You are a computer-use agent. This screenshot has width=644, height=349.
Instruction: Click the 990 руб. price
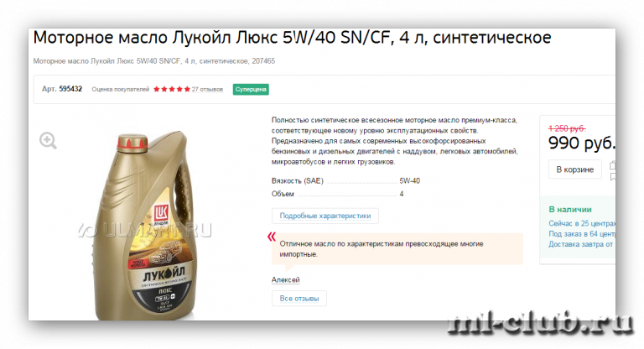tap(582, 143)
